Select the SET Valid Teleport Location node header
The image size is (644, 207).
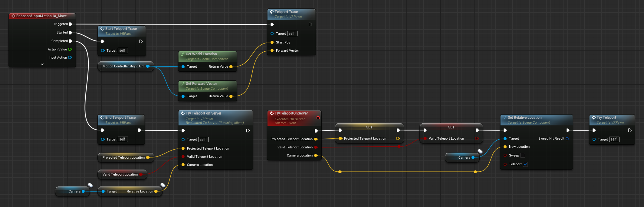(x=451, y=127)
